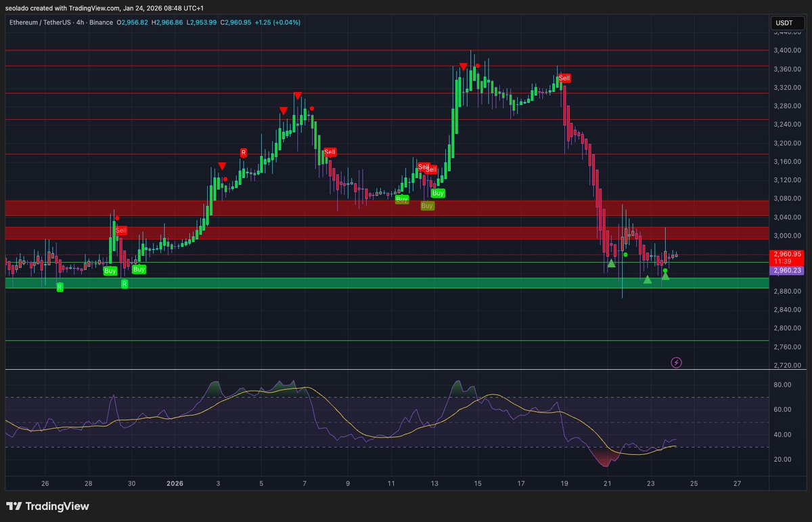Image resolution: width=812 pixels, height=522 pixels.
Task: Click the Binance exchange name in legend
Action: 101,22
